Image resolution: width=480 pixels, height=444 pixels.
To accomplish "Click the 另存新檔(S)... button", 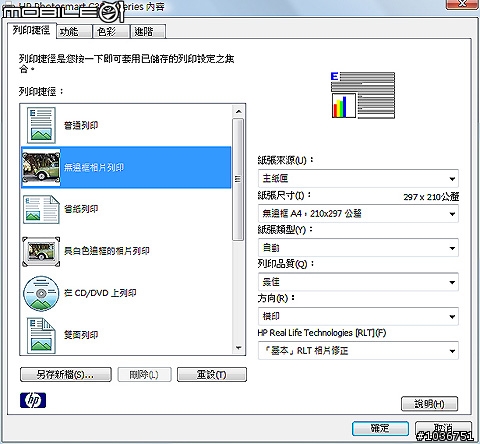I will click(x=66, y=375).
